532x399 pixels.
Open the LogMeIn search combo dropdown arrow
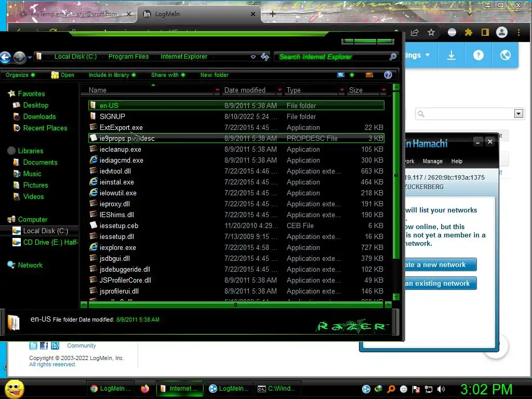point(518,114)
